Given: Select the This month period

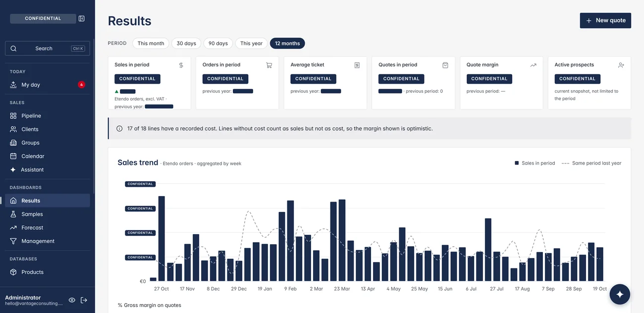Looking at the screenshot, I should (x=151, y=44).
